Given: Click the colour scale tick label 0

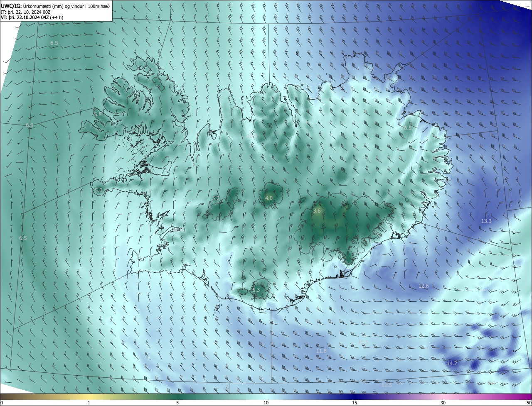Looking at the screenshot, I should (x=2, y=403).
